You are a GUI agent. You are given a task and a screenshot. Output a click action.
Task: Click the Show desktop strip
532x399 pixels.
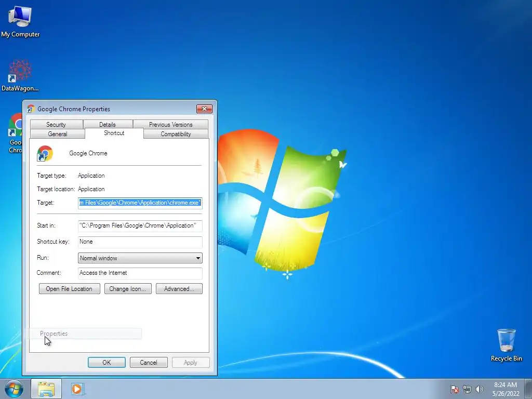tap(528, 389)
